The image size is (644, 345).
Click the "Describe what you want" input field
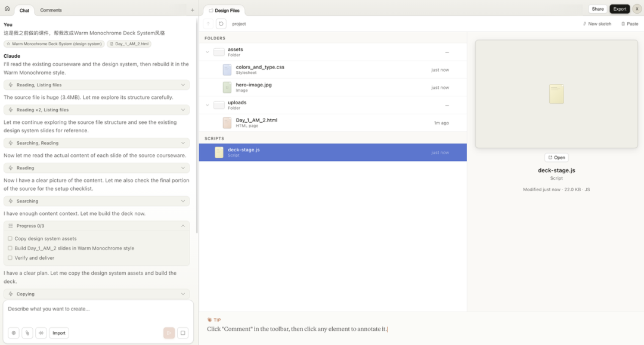pyautogui.click(x=98, y=309)
